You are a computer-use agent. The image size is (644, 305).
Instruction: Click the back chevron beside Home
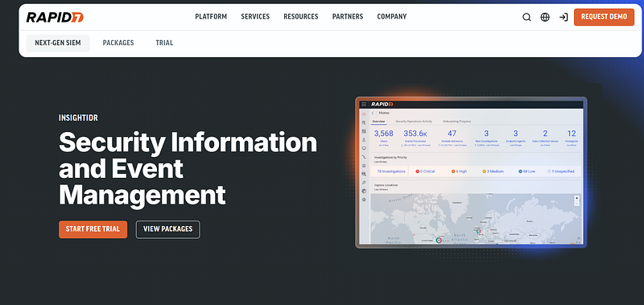(373, 113)
